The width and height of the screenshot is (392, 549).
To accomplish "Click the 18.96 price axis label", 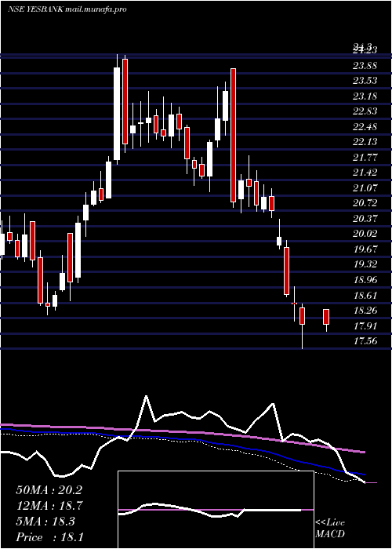I will click(x=365, y=280).
